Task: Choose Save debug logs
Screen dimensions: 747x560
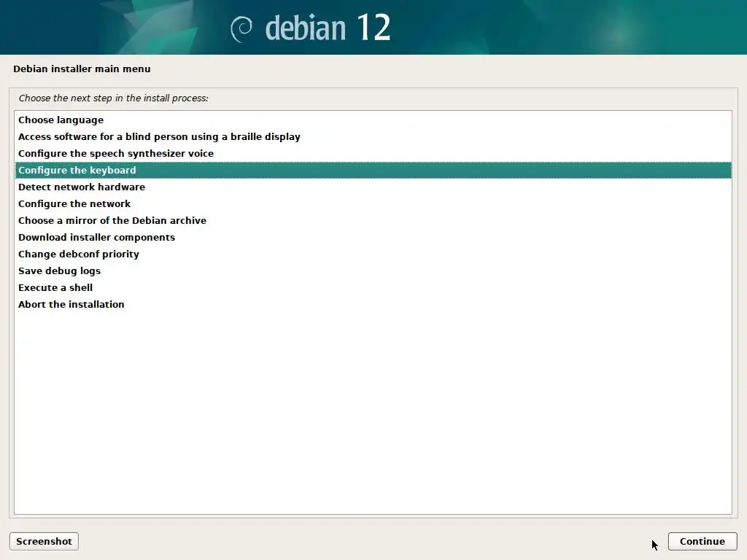Action: point(373,271)
